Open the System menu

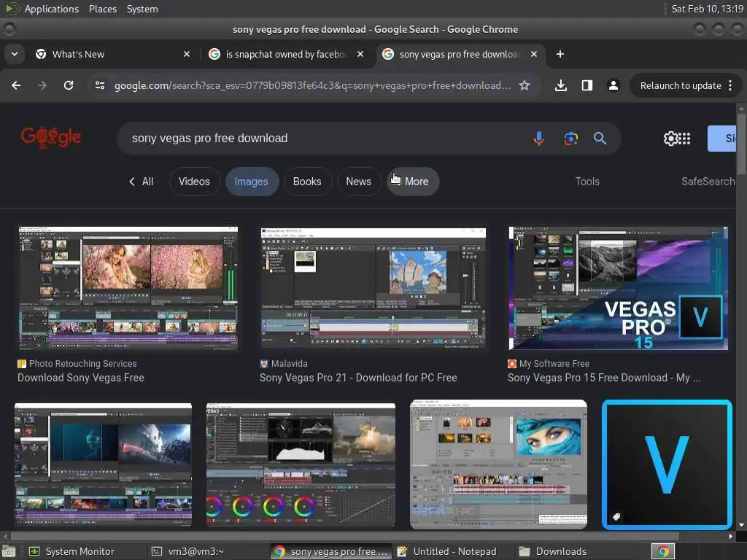[x=142, y=9]
